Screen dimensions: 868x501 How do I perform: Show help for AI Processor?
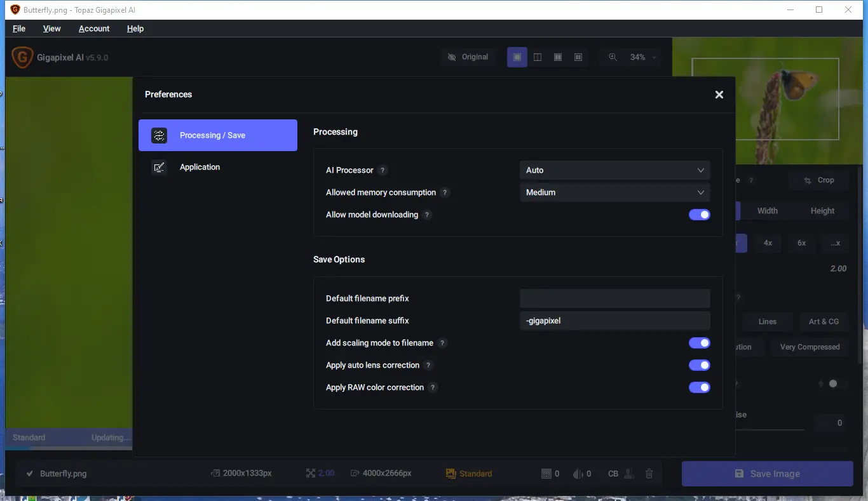pyautogui.click(x=383, y=170)
